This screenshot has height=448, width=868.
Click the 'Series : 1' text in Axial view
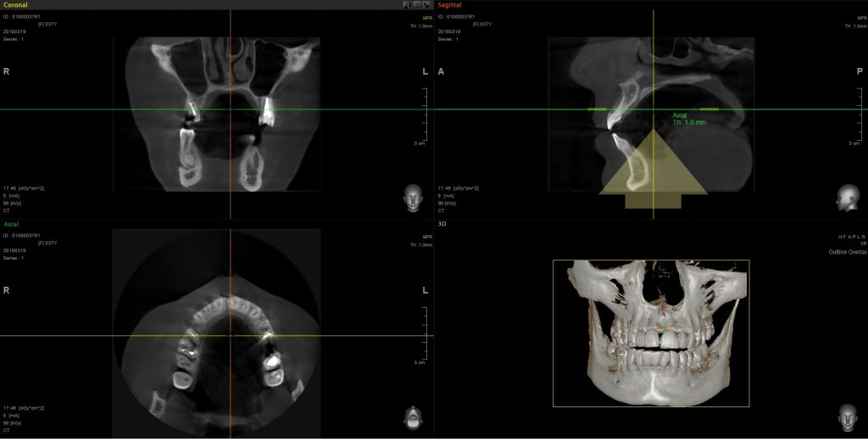tap(14, 259)
